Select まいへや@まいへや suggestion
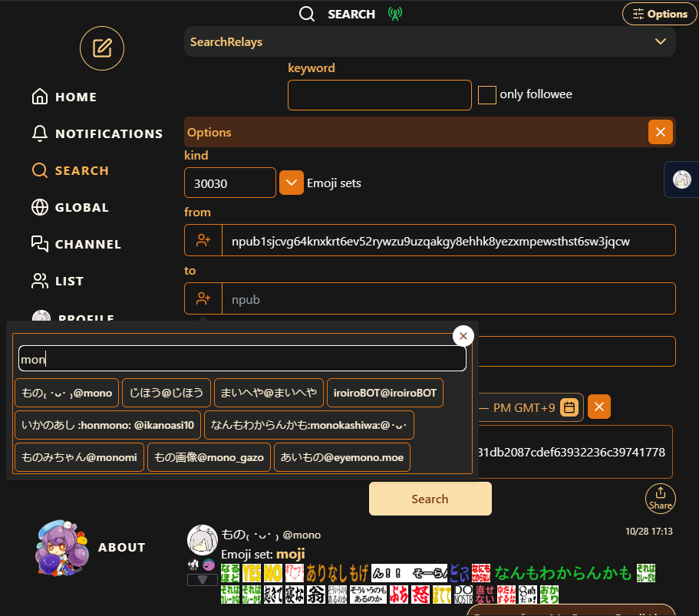699x616 pixels. click(x=269, y=393)
